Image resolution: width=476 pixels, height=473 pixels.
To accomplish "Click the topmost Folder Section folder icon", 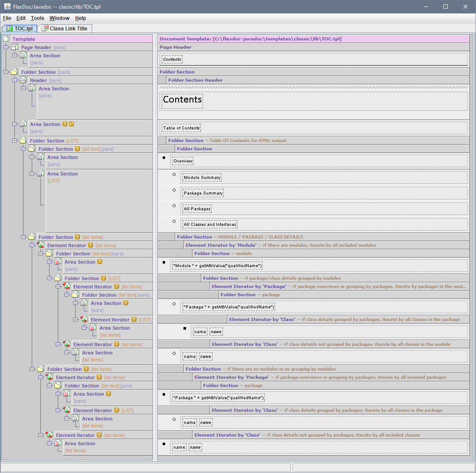I will (x=14, y=72).
